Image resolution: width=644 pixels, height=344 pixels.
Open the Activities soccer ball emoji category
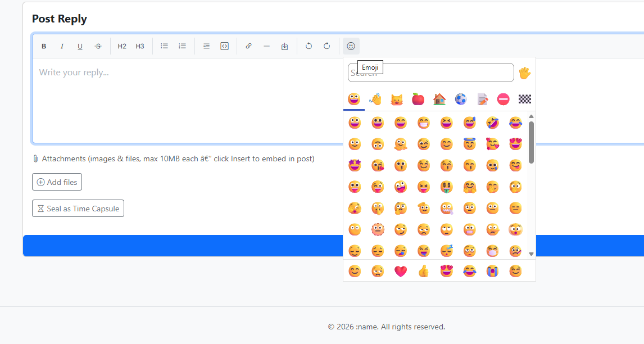461,99
